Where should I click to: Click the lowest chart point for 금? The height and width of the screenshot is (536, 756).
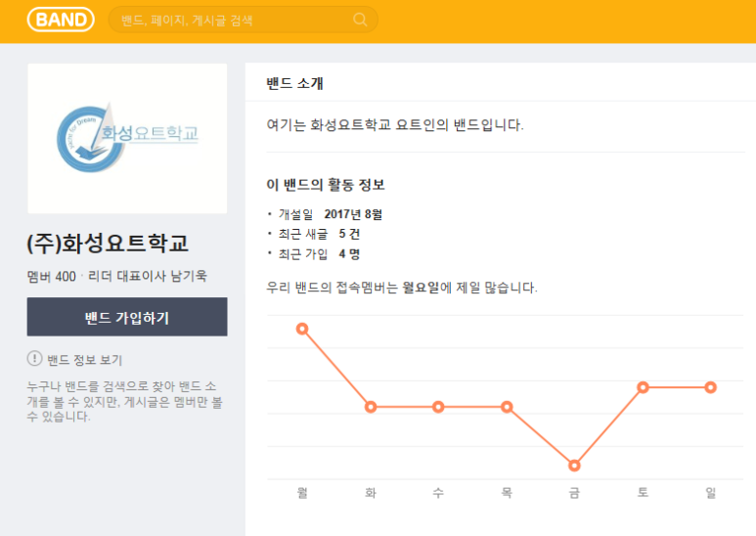pyautogui.click(x=574, y=466)
